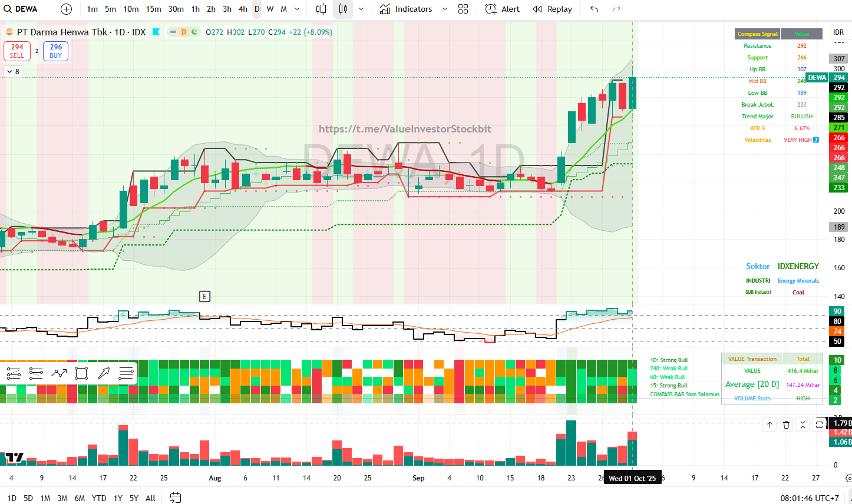This screenshot has height=504, width=852.
Task: Set date range to 5Y
Action: [x=134, y=498]
